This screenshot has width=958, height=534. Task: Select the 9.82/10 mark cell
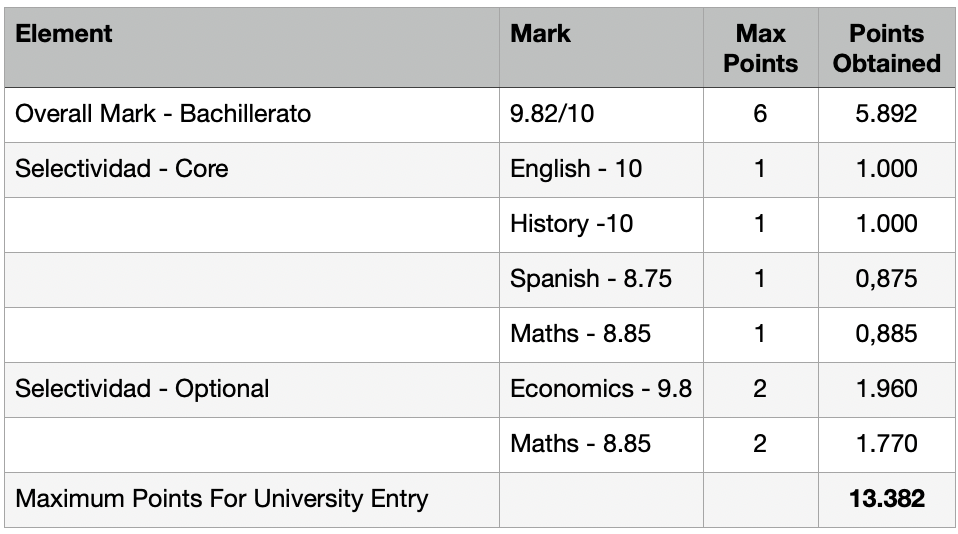pos(601,114)
